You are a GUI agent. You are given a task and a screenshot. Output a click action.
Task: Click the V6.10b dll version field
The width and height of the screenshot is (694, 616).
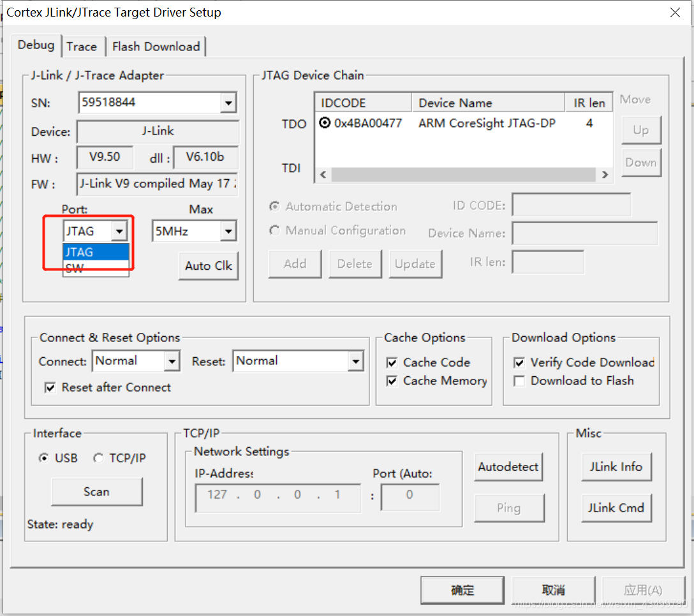coord(205,157)
